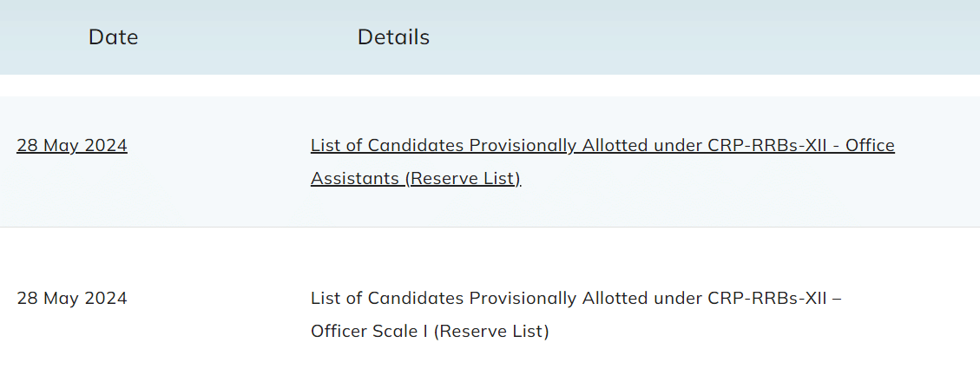Screen dimensions: 980x376
Task: Click "List of Candidates" in the Officer Scale row
Action: 387,299
